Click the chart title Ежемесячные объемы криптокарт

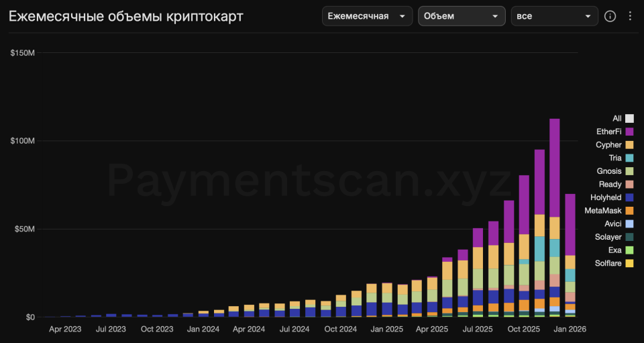click(x=126, y=16)
